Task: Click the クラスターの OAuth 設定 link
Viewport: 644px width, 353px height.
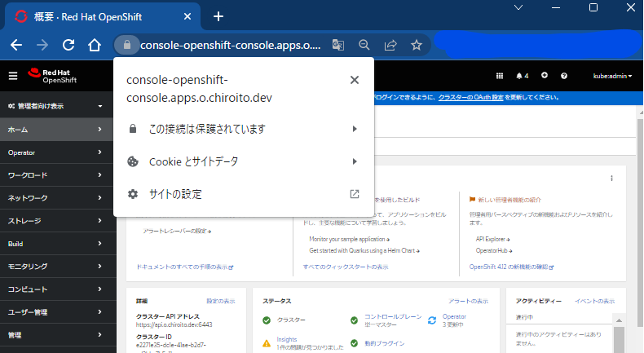Action: [x=470, y=97]
